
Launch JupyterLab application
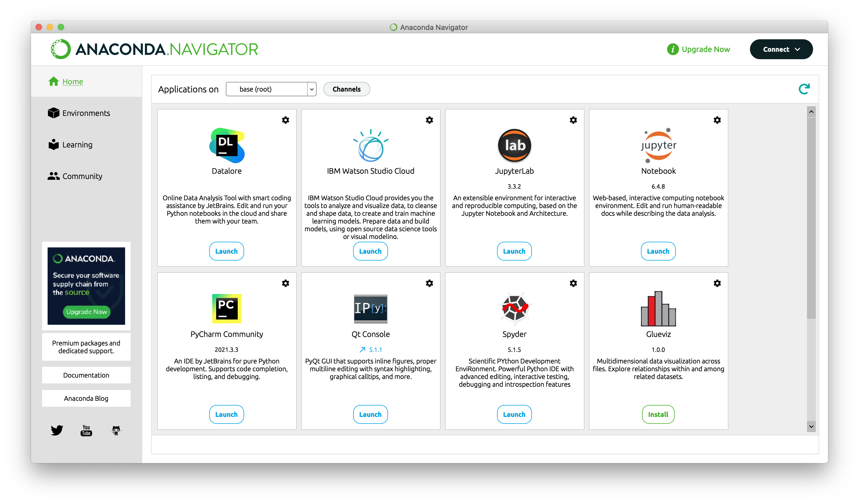(514, 251)
